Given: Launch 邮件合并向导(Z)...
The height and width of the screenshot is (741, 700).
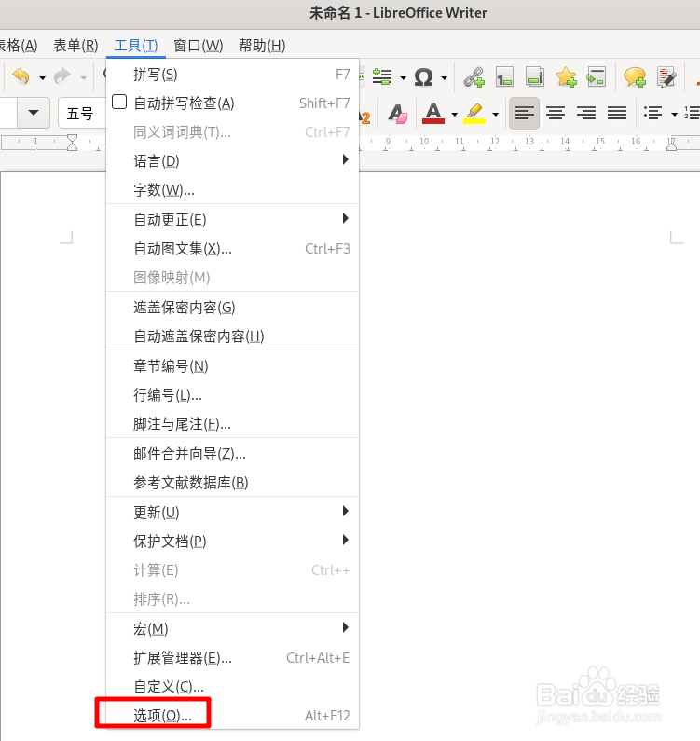Looking at the screenshot, I should pyautogui.click(x=232, y=454).
